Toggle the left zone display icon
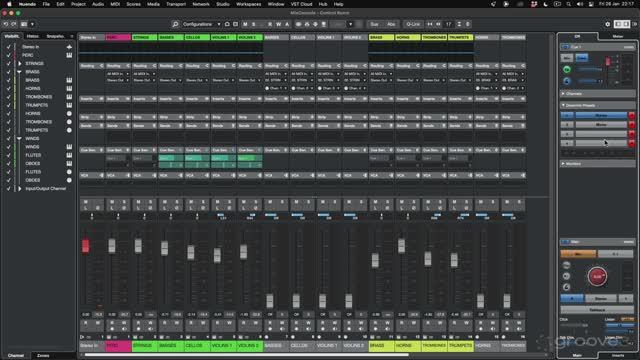This screenshot has height=360, width=640. coord(618,24)
